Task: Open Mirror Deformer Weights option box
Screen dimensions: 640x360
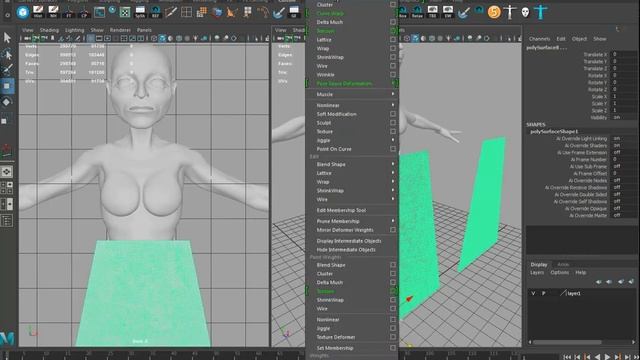Action: coord(393,230)
